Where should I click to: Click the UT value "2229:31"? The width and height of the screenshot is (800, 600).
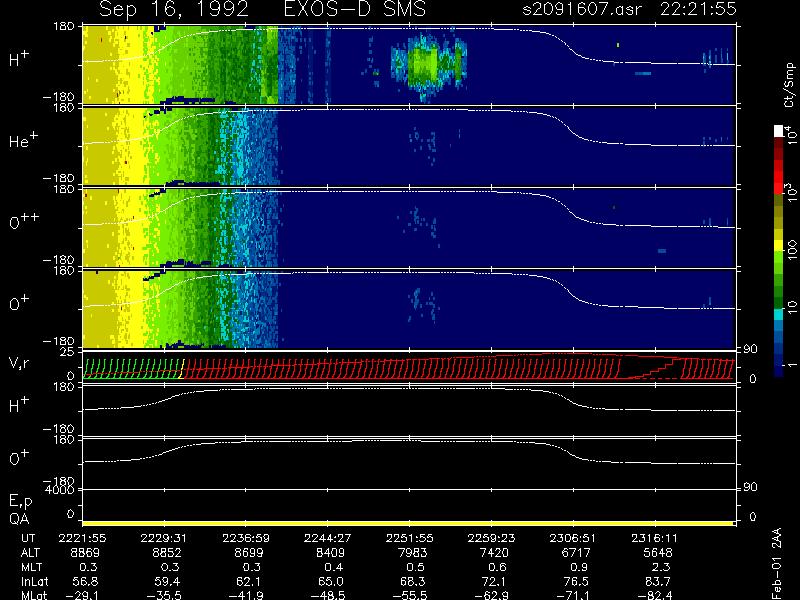164,538
